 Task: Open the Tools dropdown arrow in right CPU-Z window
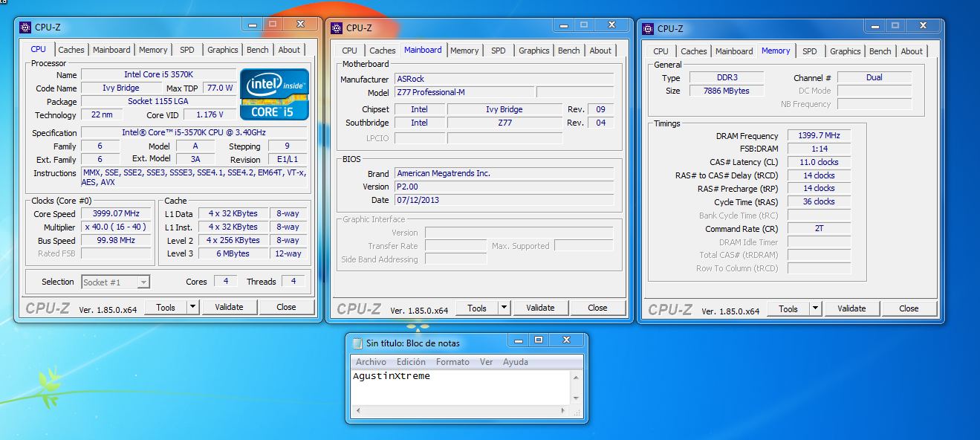(x=815, y=308)
